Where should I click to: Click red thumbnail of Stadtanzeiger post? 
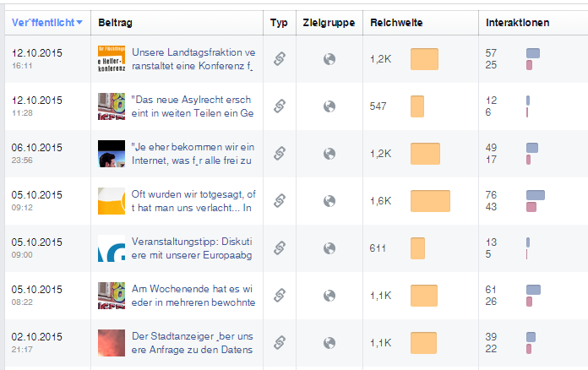112,343
